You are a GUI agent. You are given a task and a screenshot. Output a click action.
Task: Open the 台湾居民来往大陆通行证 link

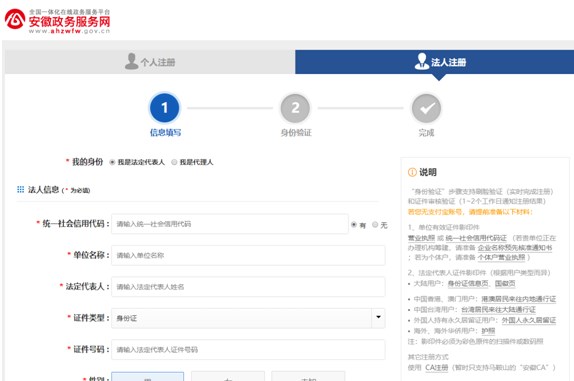pyautogui.click(x=498, y=310)
